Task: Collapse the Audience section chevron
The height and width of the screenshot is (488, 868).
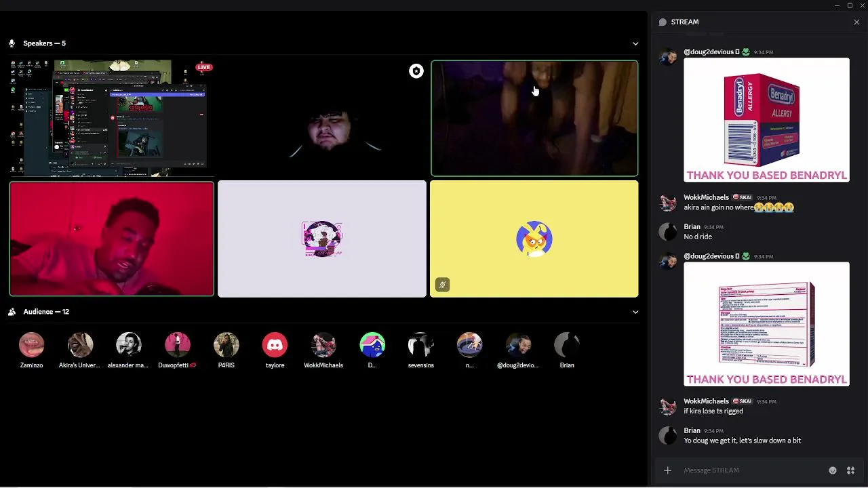Action: click(635, 312)
